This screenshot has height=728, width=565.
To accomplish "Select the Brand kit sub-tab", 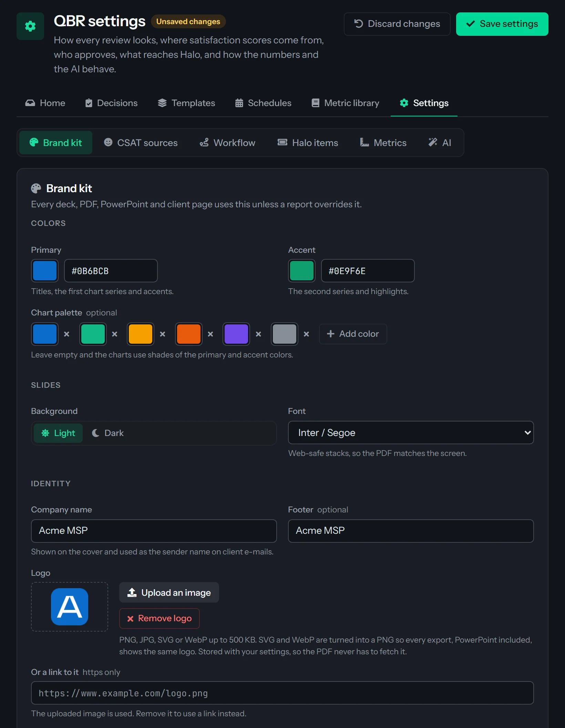I will 56,143.
